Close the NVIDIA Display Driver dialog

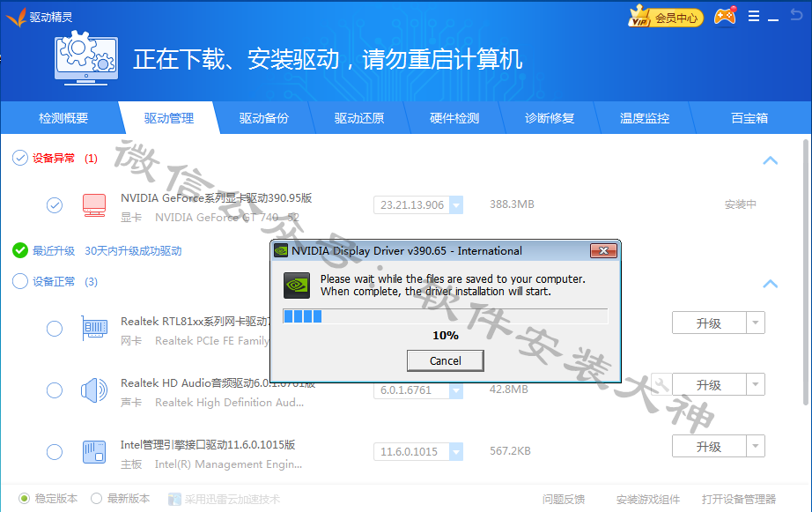(x=603, y=251)
